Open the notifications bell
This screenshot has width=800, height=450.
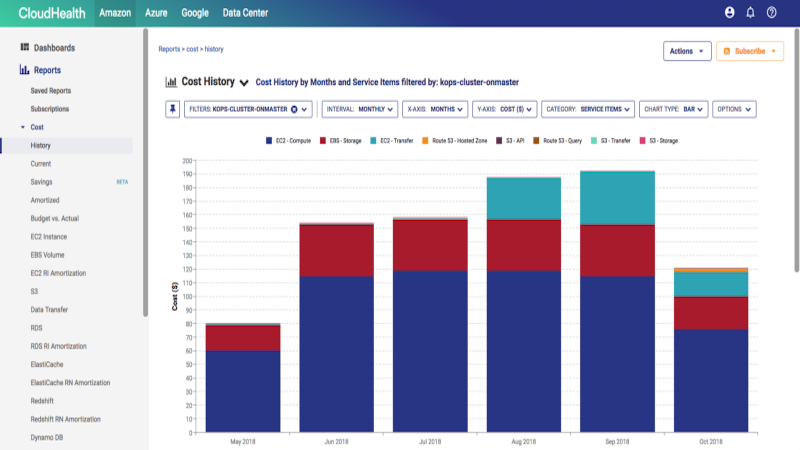750,12
